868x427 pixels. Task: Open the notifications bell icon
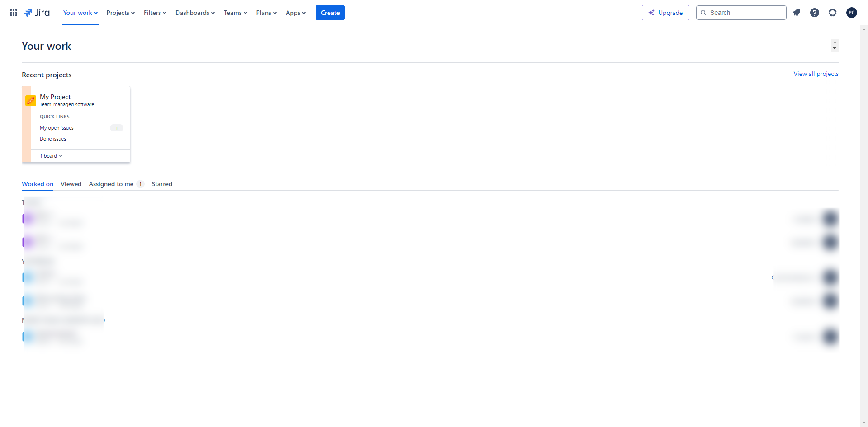coord(797,13)
